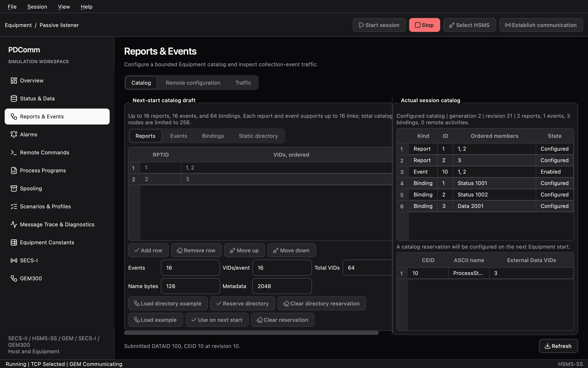Click the Load directory example button

(x=168, y=304)
